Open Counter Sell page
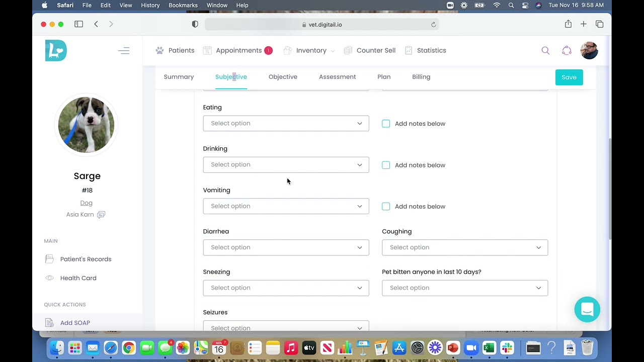Viewport: 644px width, 362px height. (370, 50)
